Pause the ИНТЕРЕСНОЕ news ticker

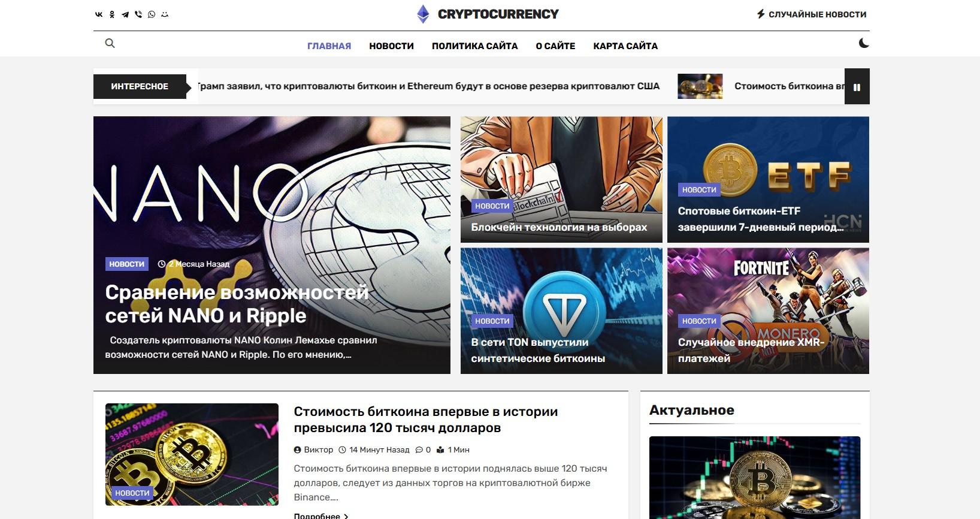coord(857,87)
